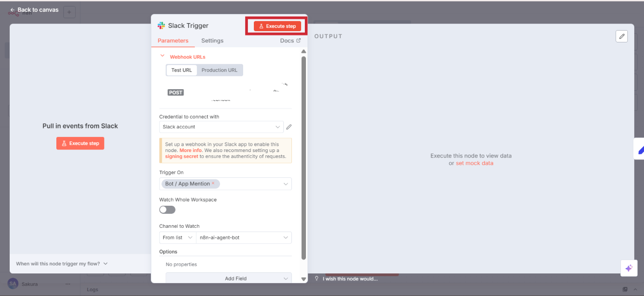The width and height of the screenshot is (644, 296).
Task: Open the Slack account credential dropdown
Action: (x=221, y=127)
